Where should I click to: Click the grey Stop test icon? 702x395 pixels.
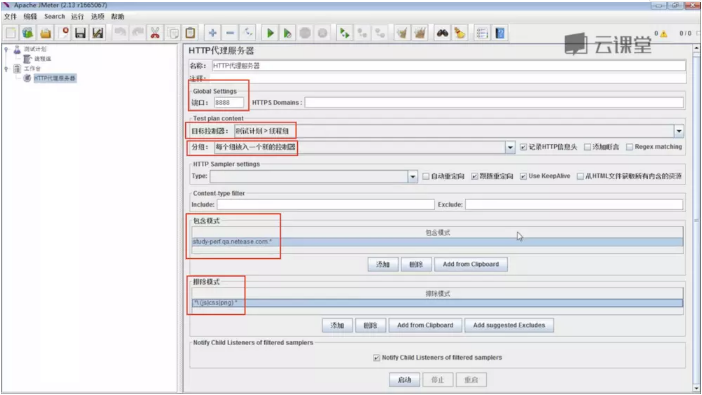click(305, 33)
